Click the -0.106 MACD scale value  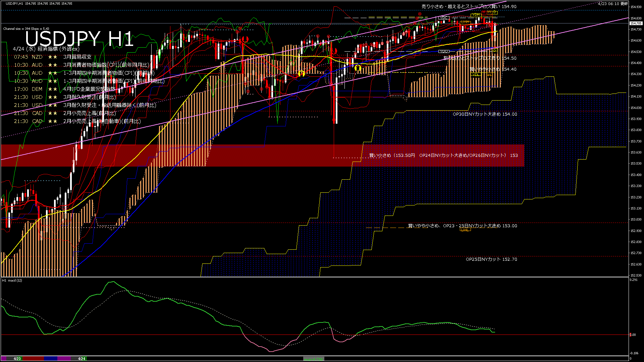click(x=634, y=353)
